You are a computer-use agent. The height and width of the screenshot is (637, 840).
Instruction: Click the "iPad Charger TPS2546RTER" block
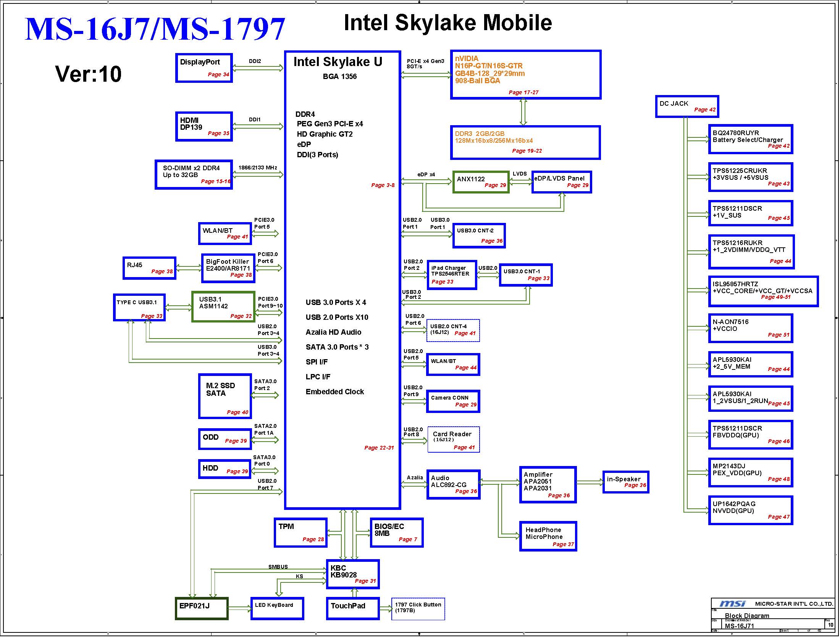pos(452,275)
